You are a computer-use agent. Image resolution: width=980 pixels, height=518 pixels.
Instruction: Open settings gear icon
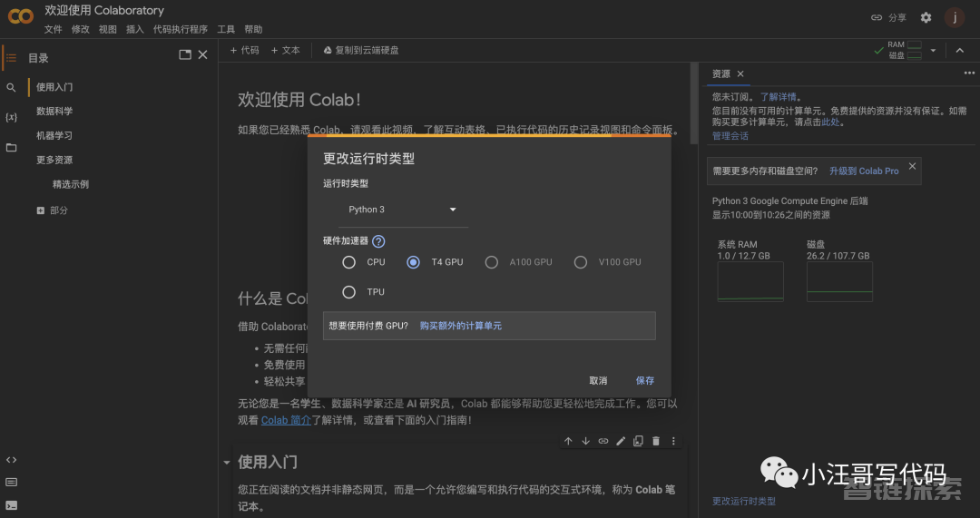926,17
